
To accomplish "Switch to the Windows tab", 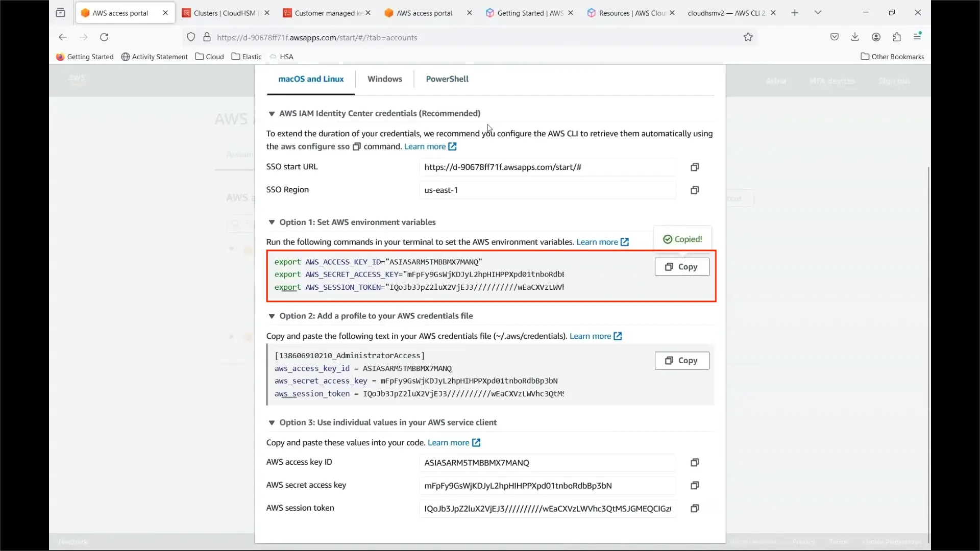I will click(384, 79).
